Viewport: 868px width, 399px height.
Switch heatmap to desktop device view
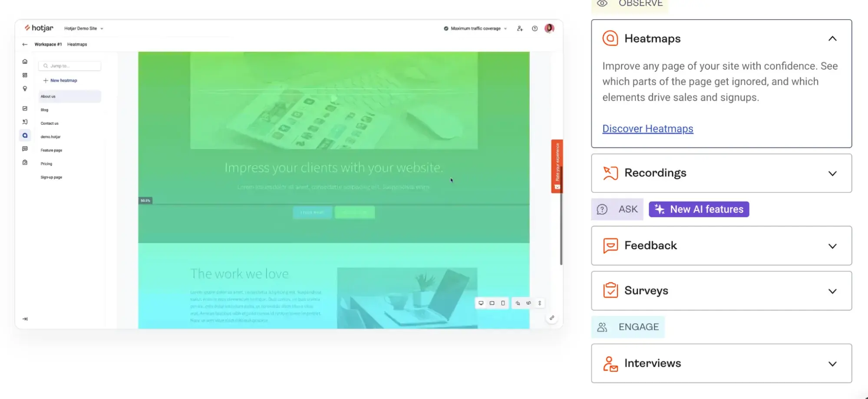[481, 303]
